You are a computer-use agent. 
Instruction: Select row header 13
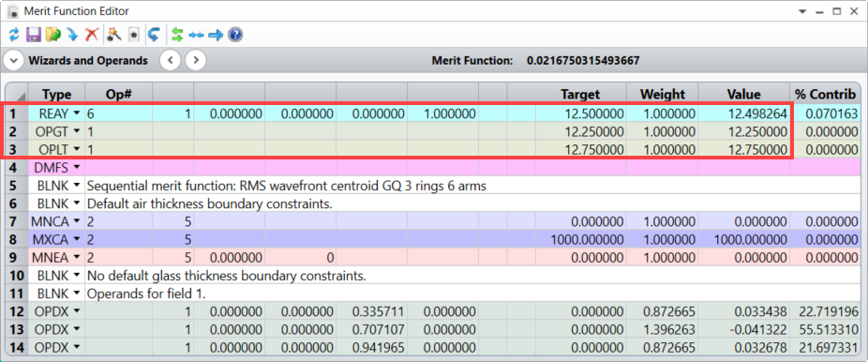click(x=16, y=330)
